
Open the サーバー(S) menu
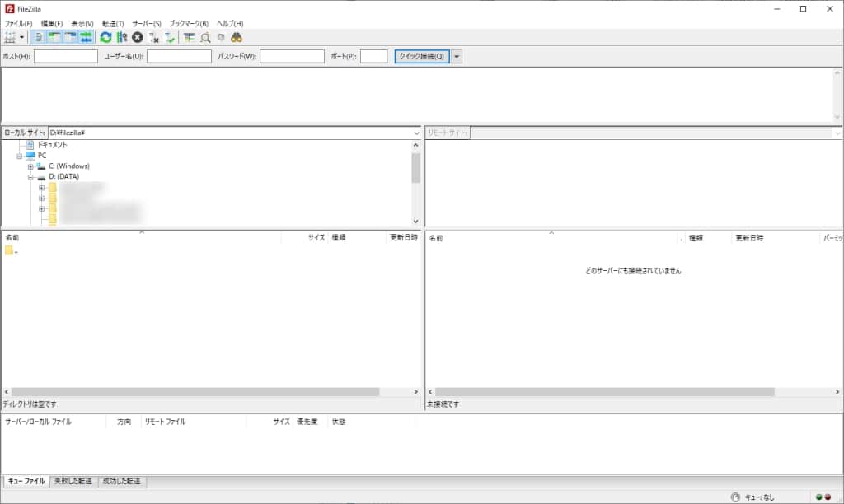pos(147,24)
